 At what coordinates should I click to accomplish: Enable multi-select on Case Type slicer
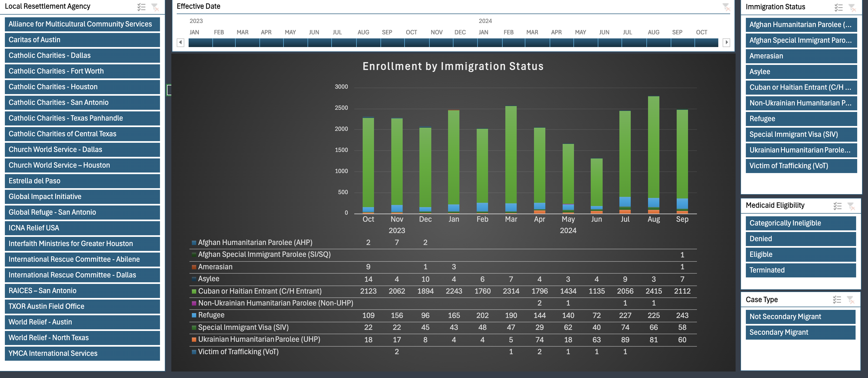click(x=837, y=299)
